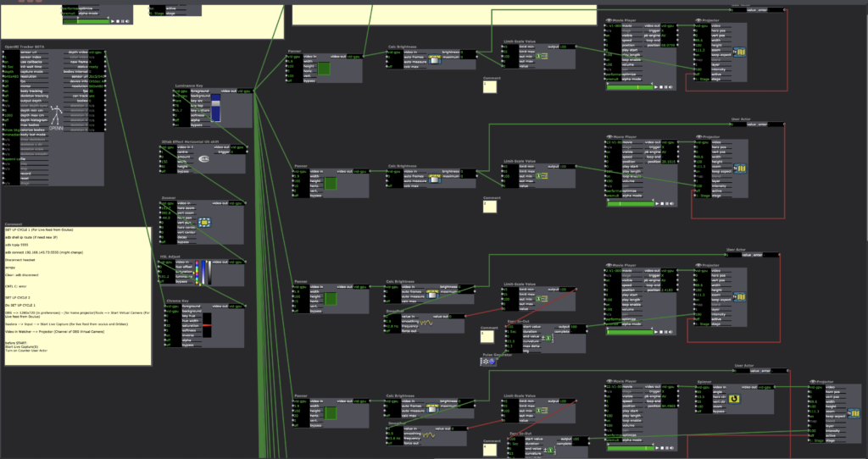Image resolution: width=868 pixels, height=459 pixels.
Task: Click the Zoomer actor's icon
Action: 204,223
